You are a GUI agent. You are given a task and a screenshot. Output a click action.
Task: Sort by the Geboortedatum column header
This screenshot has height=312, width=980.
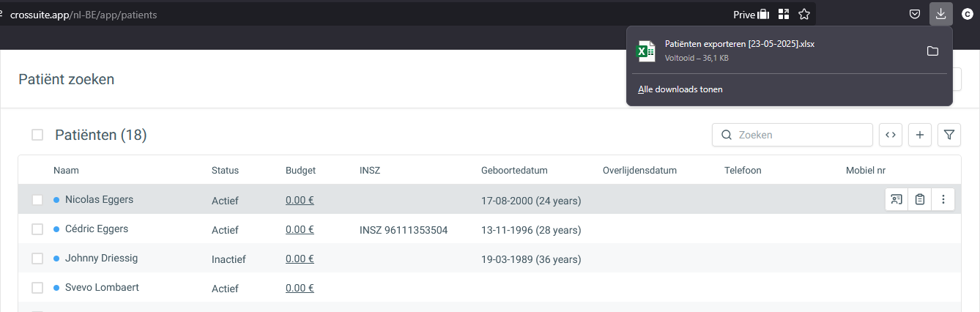click(514, 171)
